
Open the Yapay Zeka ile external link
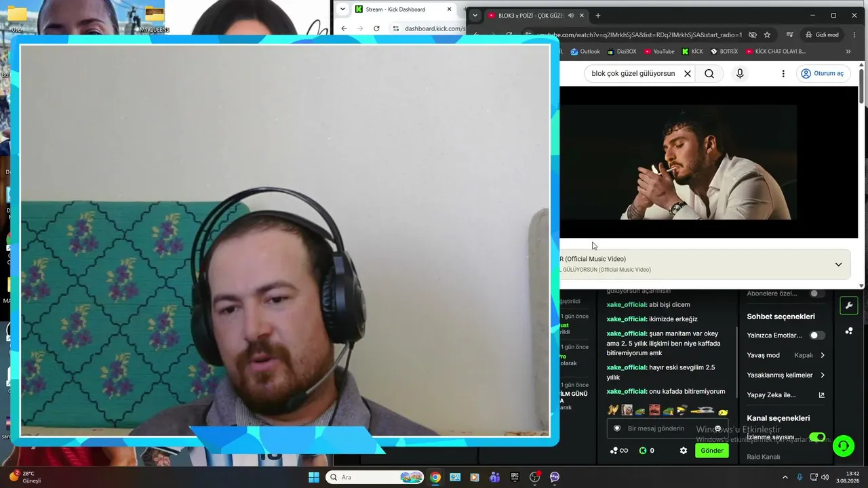pos(821,395)
